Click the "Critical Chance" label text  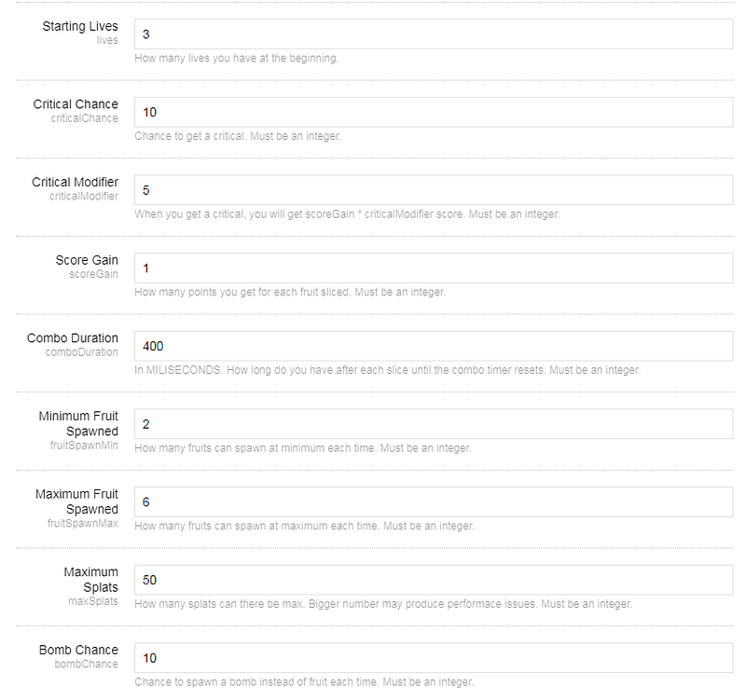(x=76, y=104)
